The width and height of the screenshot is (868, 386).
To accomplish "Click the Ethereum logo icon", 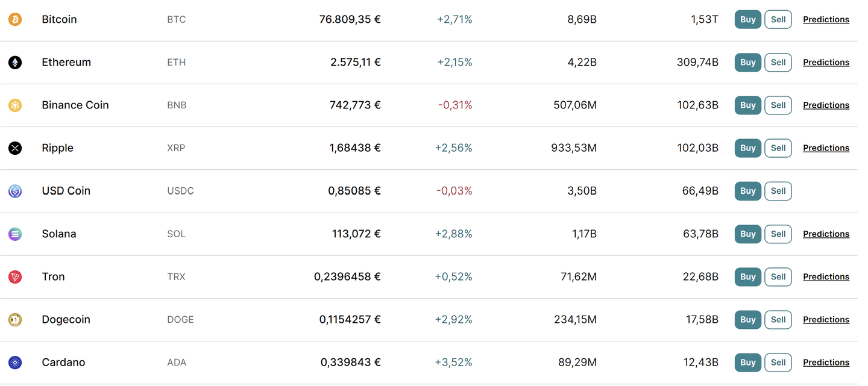I will click(x=15, y=63).
